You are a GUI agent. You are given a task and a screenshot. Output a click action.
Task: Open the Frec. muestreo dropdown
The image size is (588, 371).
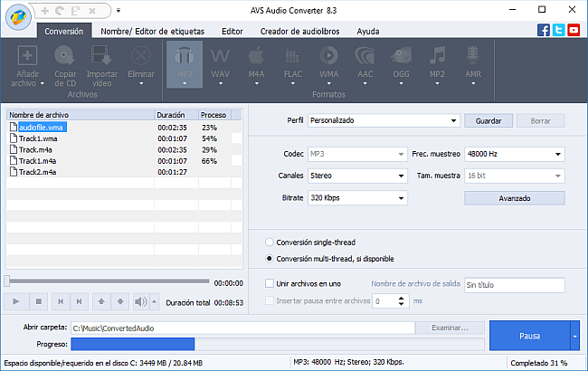coord(513,154)
